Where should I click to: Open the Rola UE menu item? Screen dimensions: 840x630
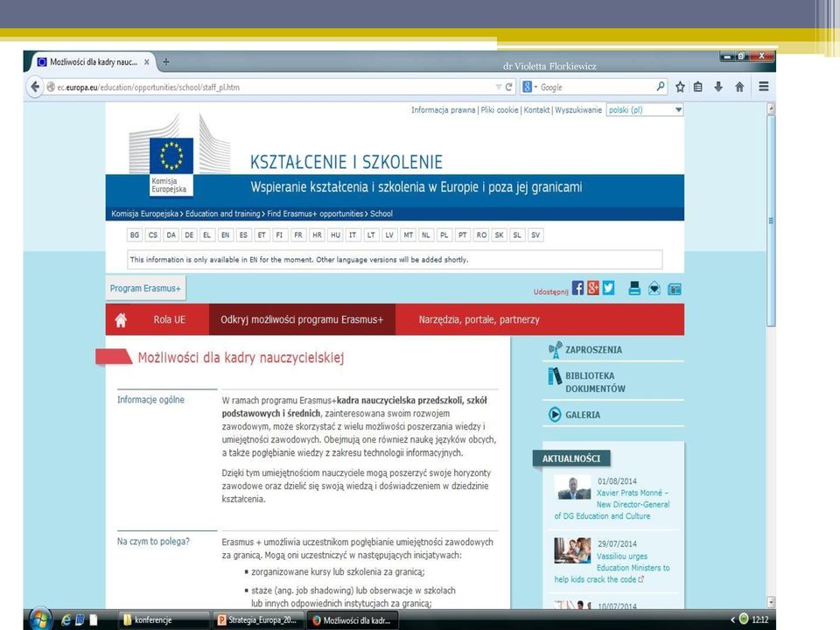pos(169,320)
